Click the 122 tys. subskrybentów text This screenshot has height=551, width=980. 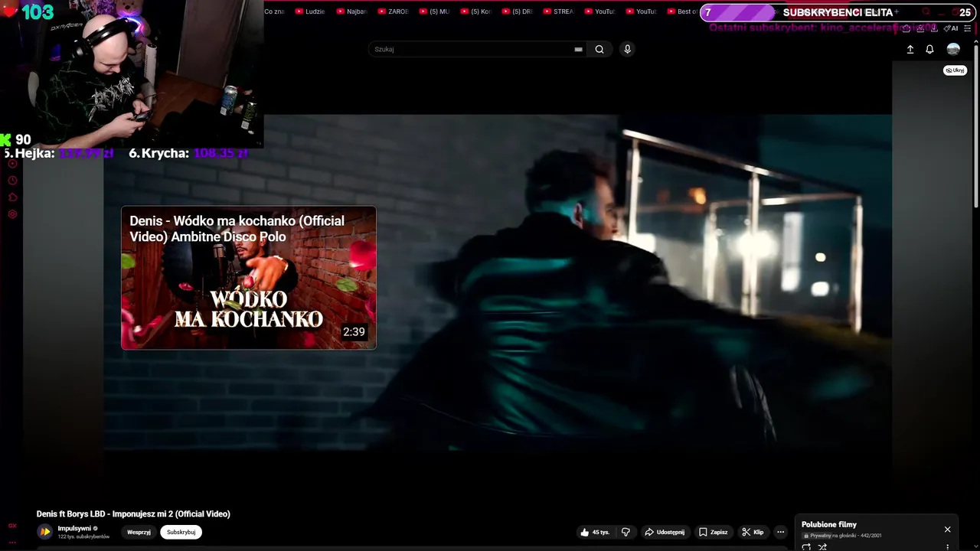[83, 536]
